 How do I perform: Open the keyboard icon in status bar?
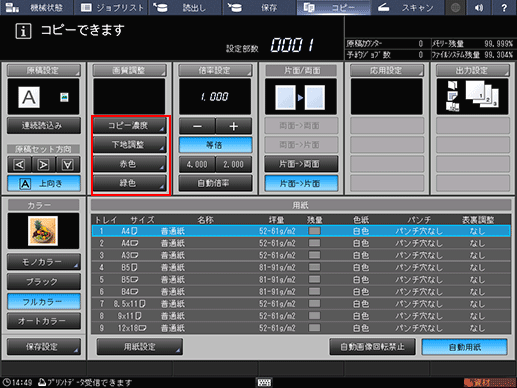click(x=264, y=382)
